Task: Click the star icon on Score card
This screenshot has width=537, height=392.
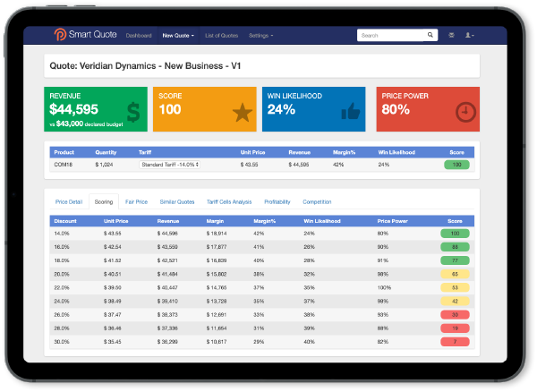Action: [243, 113]
